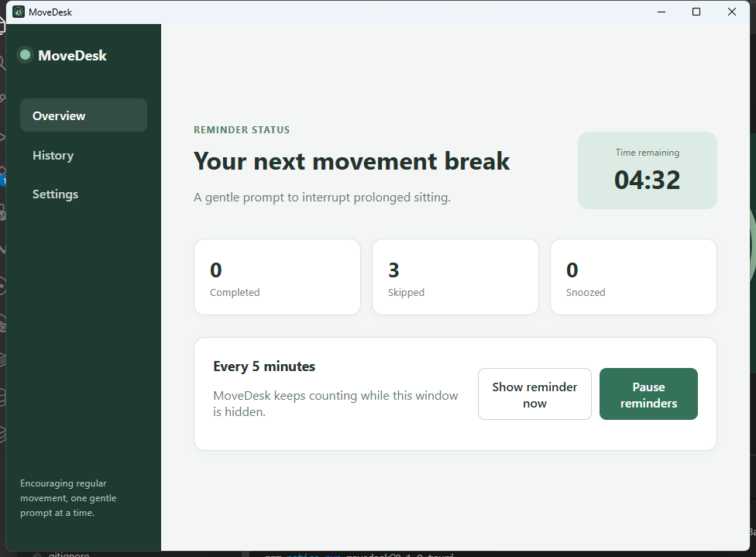Screen dimensions: 756x557
Task: Select the 'Encouraging regular movement' footer text
Action: [x=68, y=497]
